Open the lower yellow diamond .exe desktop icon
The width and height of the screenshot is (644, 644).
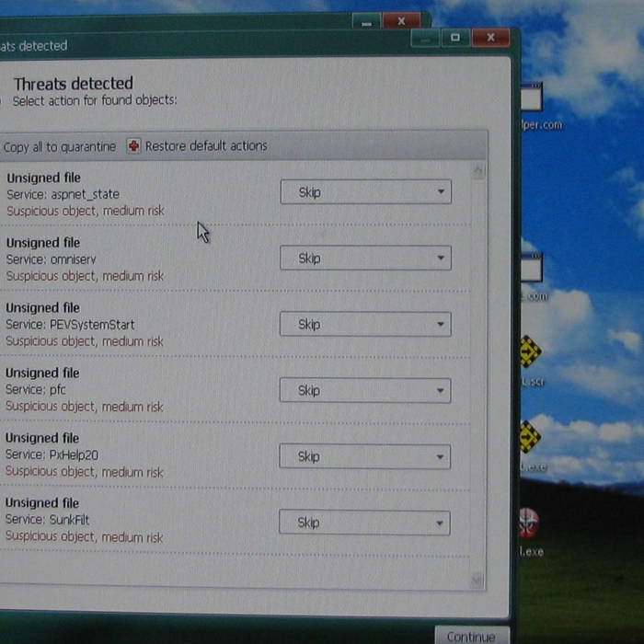529,437
